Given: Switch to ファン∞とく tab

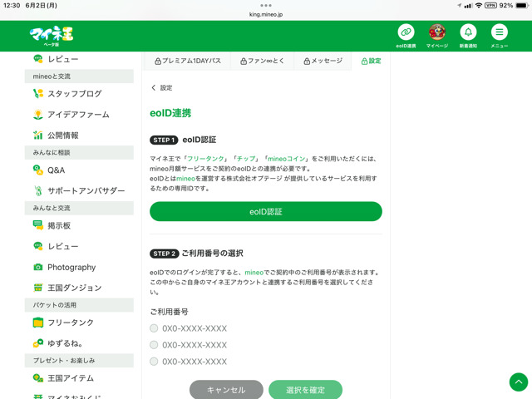Looking at the screenshot, I should [263, 61].
